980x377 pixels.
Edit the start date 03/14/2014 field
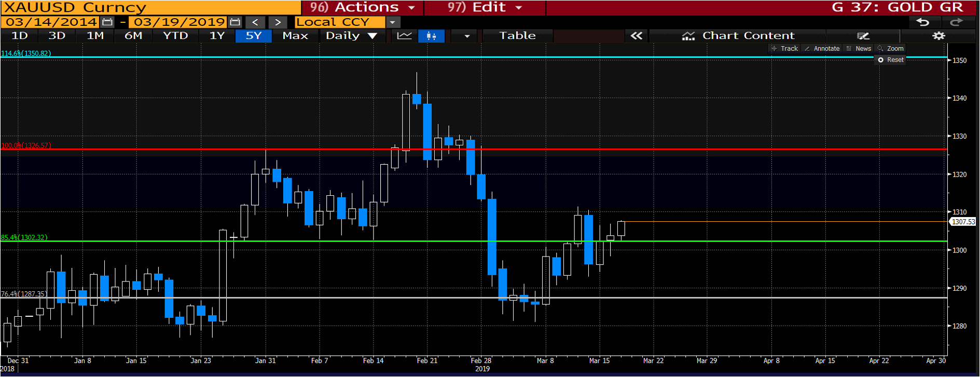click(x=51, y=22)
